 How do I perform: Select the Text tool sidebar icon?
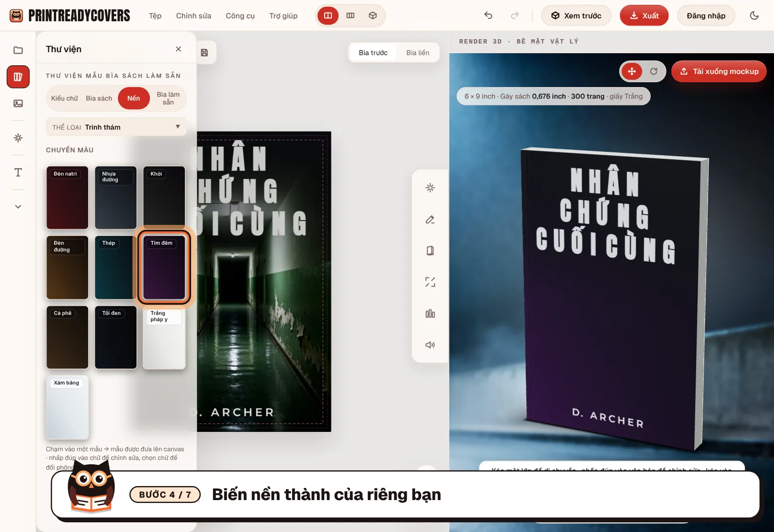(x=18, y=173)
